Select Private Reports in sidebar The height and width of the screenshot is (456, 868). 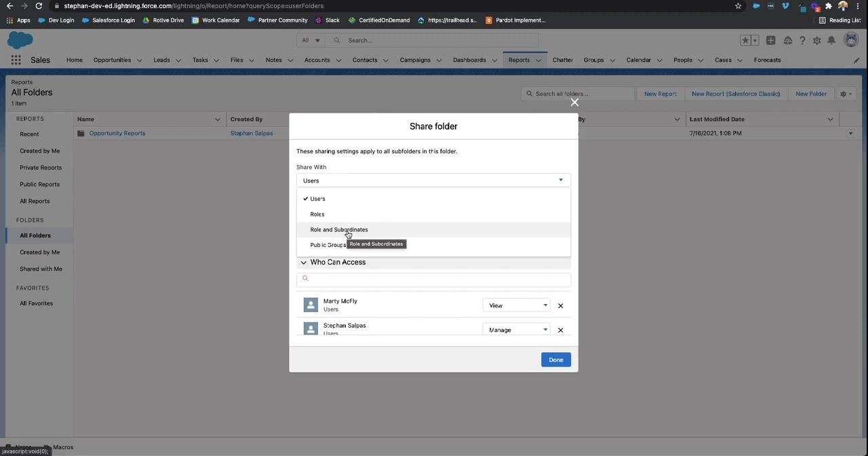(41, 168)
